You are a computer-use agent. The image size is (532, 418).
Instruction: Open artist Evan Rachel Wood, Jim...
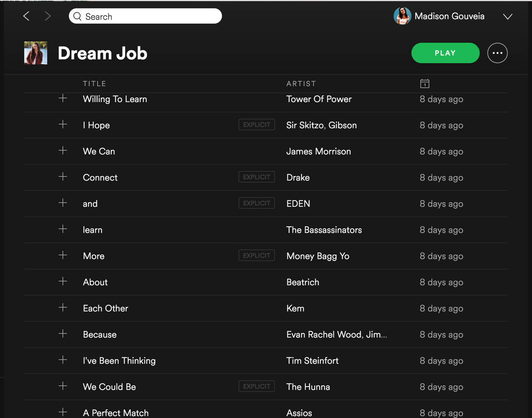pos(336,335)
